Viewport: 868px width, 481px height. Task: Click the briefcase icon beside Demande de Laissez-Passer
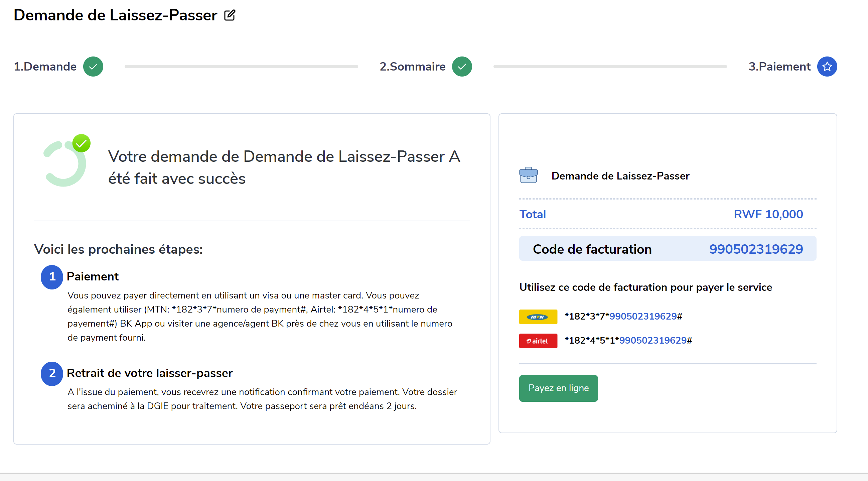(x=528, y=175)
